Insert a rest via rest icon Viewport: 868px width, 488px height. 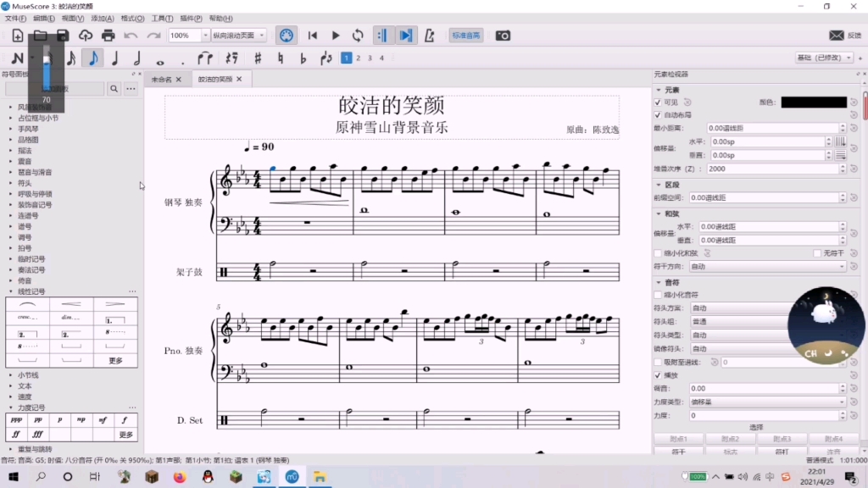[x=232, y=58]
